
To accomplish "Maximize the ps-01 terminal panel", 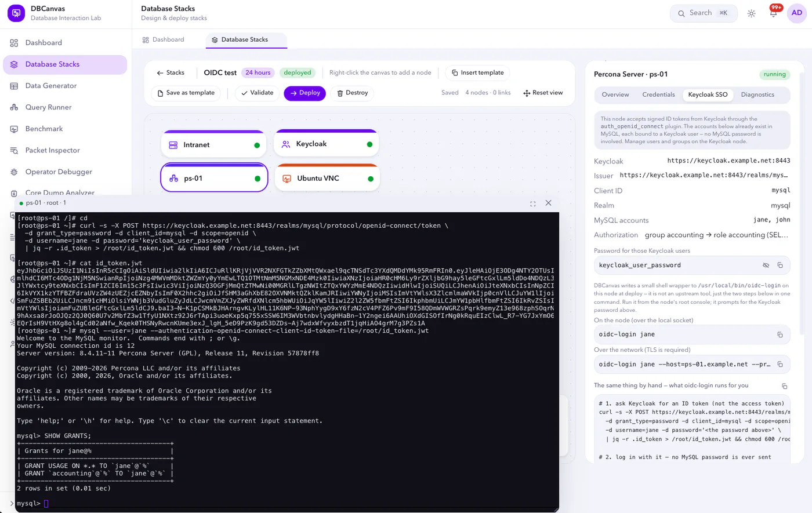I will pos(532,203).
